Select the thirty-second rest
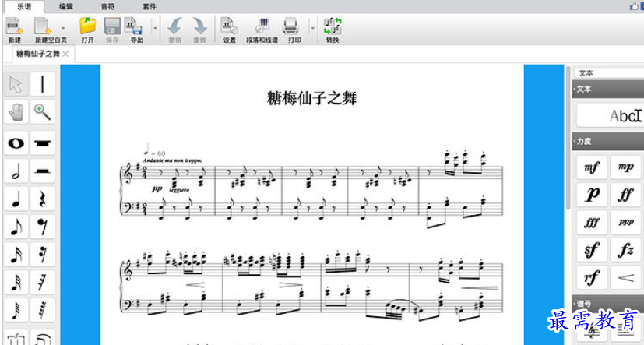 (42, 282)
